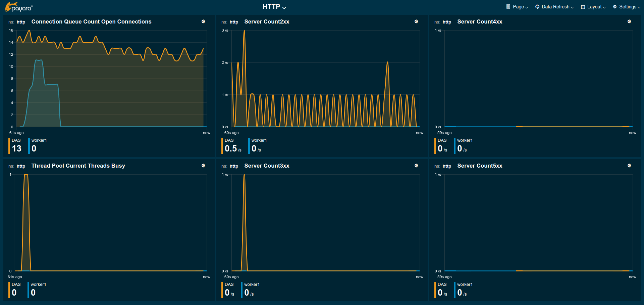Open settings gear of Connection Queue widget

203,21
